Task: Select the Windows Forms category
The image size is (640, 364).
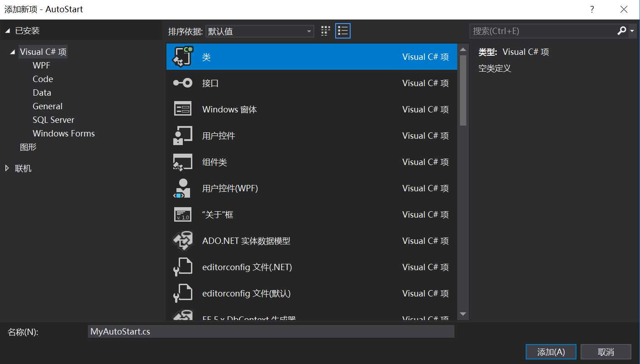Action: (64, 133)
